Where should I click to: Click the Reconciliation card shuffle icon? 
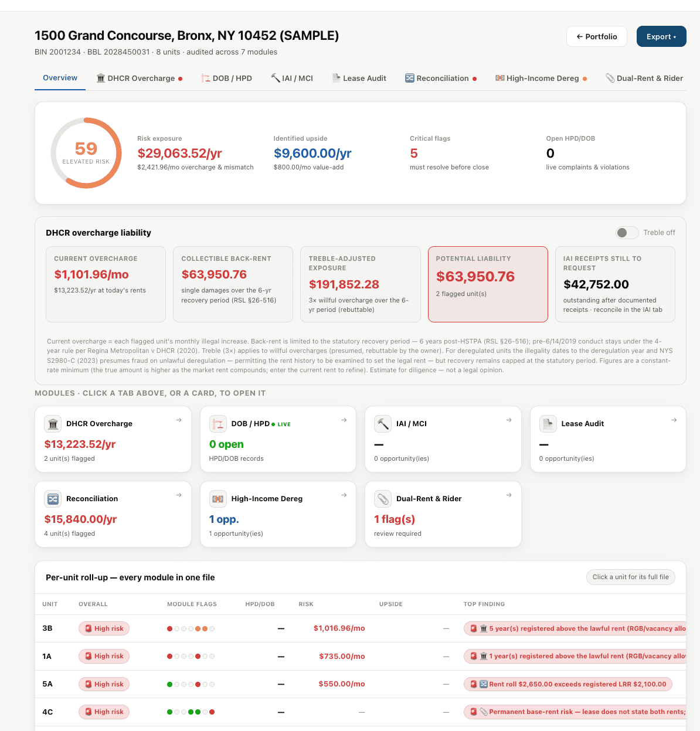(x=53, y=499)
